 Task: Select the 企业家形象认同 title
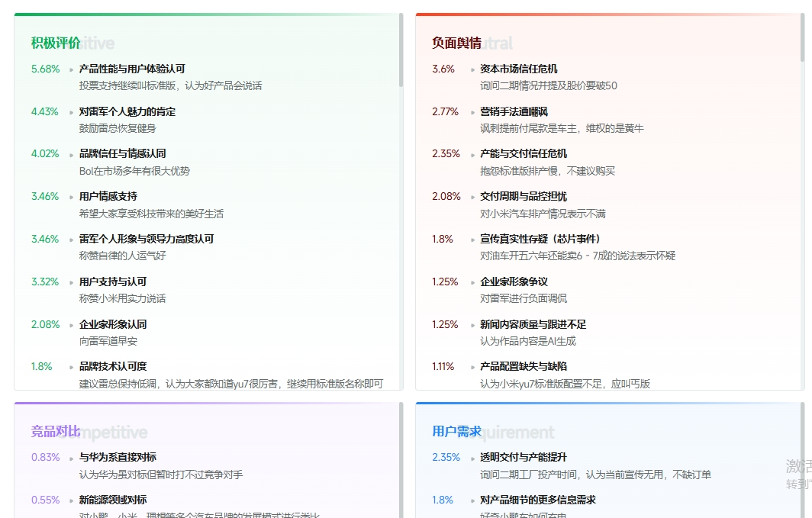[113, 324]
